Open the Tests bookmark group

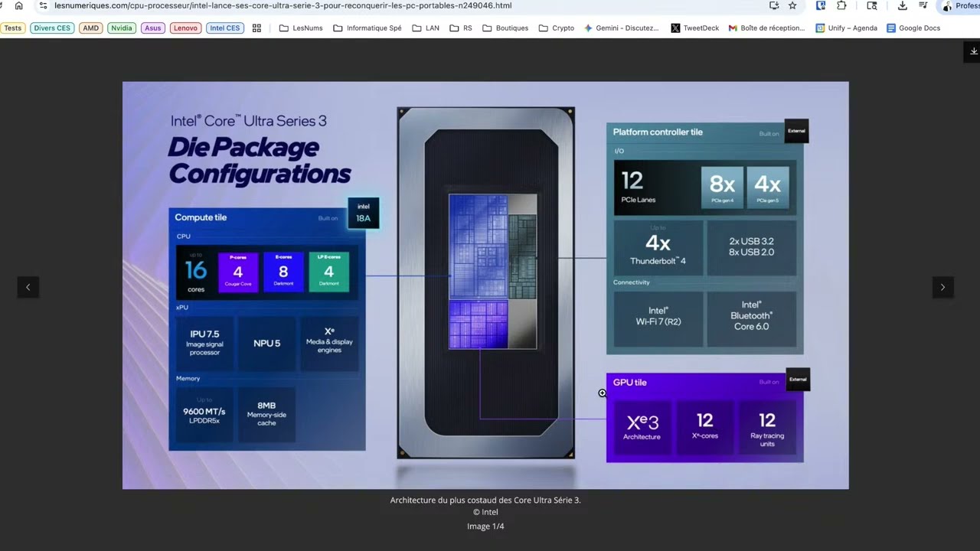point(13,28)
